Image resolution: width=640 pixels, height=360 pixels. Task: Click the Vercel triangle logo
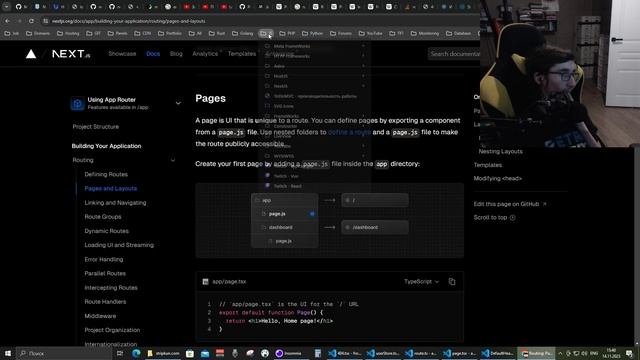(x=31, y=54)
